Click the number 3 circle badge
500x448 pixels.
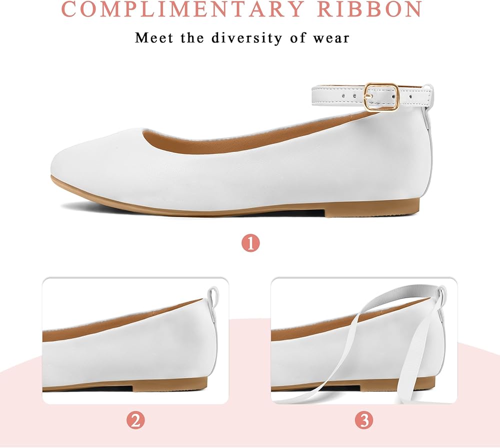click(x=364, y=420)
